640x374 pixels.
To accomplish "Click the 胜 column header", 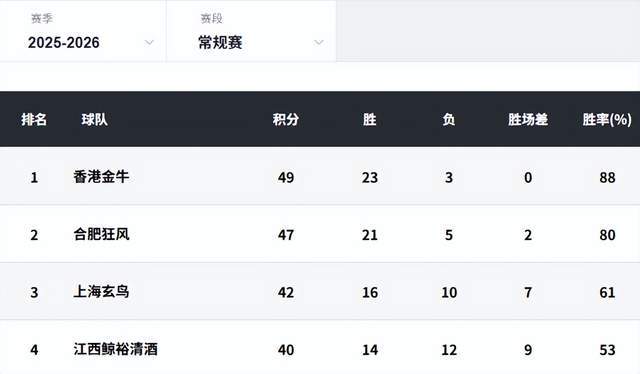I will pyautogui.click(x=369, y=120).
